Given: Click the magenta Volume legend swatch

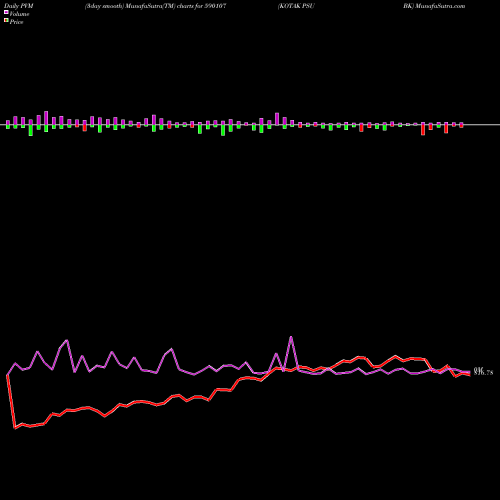Looking at the screenshot, I should (6, 12).
